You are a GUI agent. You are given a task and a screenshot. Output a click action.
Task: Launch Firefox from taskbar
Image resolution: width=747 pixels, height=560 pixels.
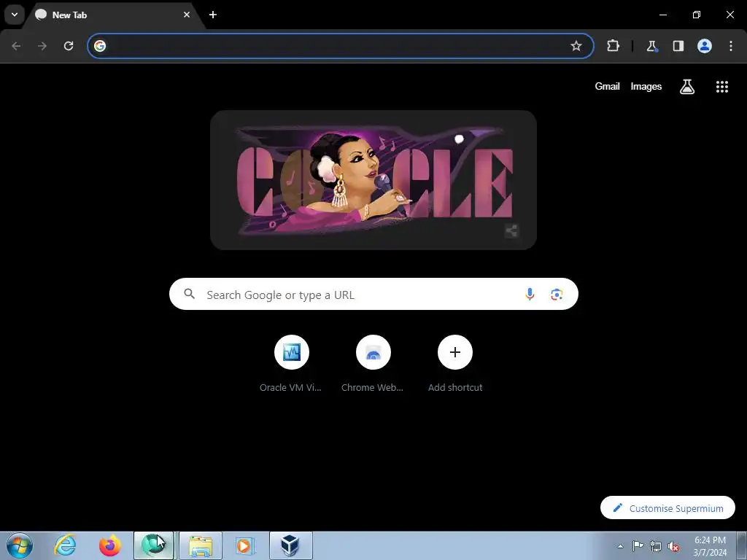pyautogui.click(x=109, y=545)
